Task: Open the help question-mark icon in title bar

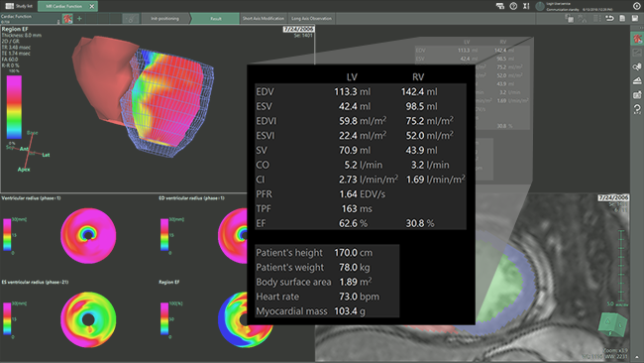Action: 513,6
